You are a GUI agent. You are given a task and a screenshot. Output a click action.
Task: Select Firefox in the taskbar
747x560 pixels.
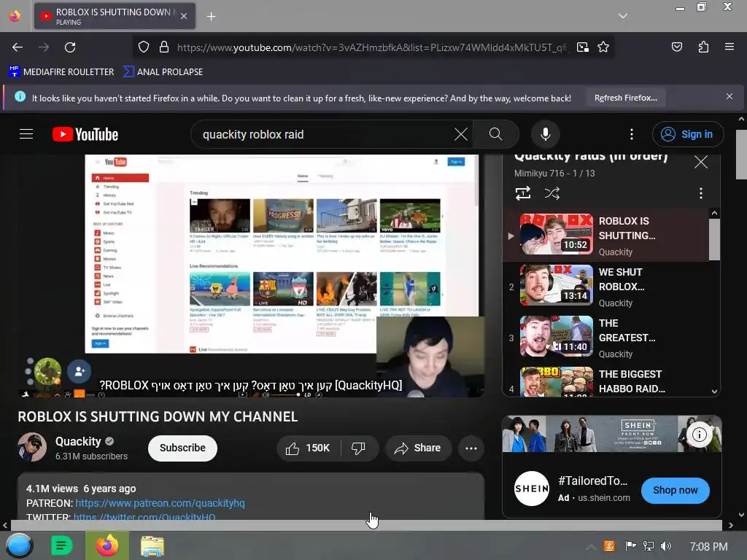(107, 545)
